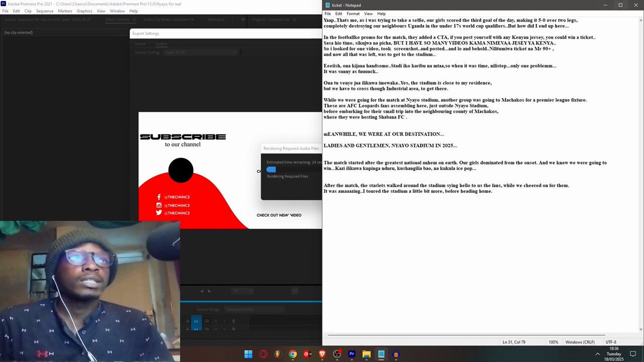Screen dimensions: 644x362
Task: Click '(no clip selected)' in Effect Controls
Action: pyautogui.click(x=18, y=33)
